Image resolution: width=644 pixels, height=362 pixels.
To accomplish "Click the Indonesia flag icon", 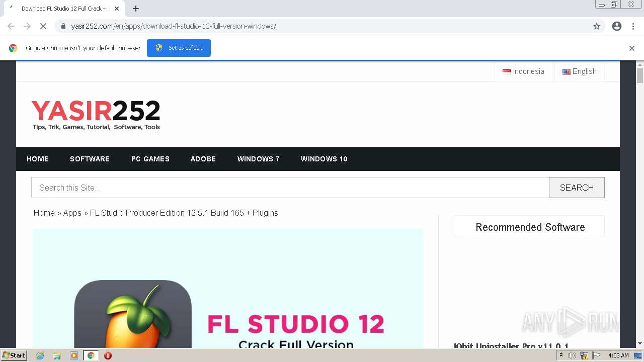I will point(507,71).
